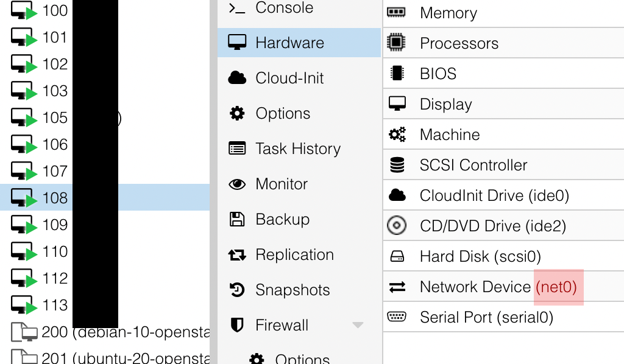Select the Display hardware row
624x364 pixels.
point(445,104)
